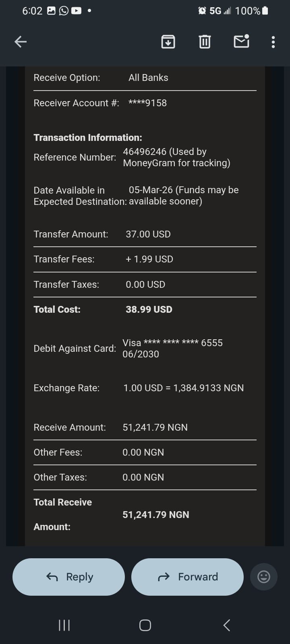The width and height of the screenshot is (290, 644).
Task: Tap the Total Receive Amount 51,241.79 NGN
Action: 155,515
